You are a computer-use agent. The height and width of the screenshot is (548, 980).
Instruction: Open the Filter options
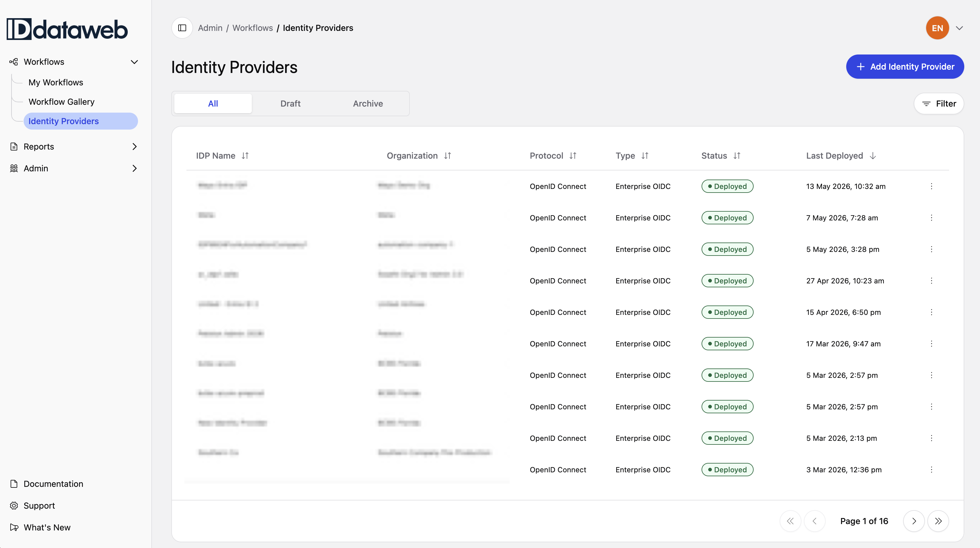939,104
